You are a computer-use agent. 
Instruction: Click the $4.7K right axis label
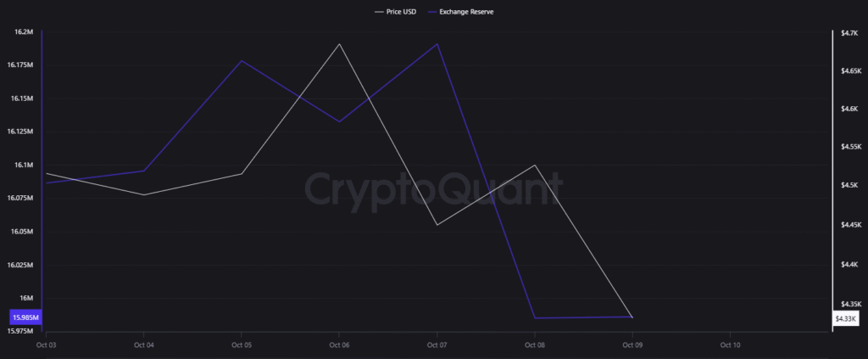pyautogui.click(x=849, y=32)
